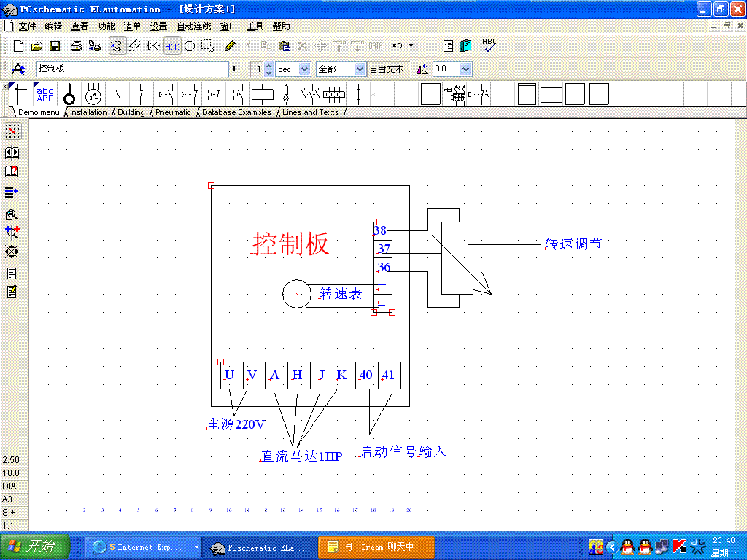The image size is (747, 560).
Task: Click the blue list-with-arrow icon in the left sidebar
Action: tap(12, 192)
